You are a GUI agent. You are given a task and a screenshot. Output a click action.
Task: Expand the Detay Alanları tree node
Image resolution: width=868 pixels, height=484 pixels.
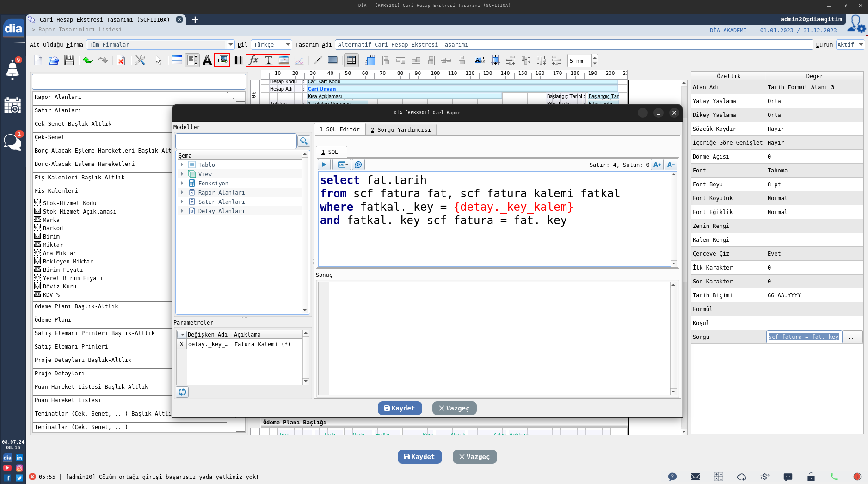pos(182,211)
